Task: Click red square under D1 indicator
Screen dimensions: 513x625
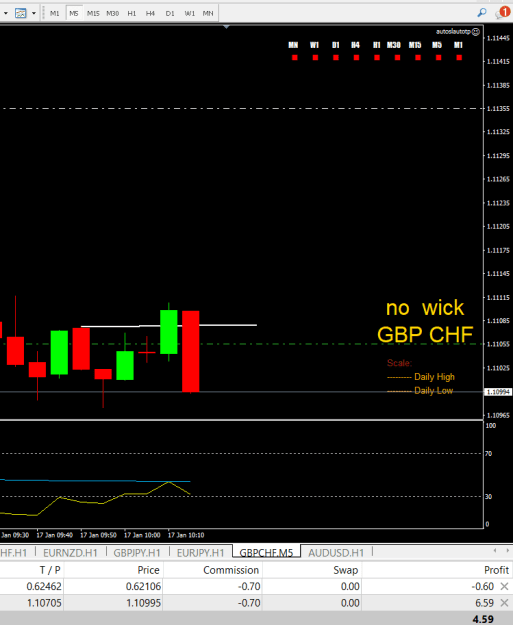Action: coord(336,58)
